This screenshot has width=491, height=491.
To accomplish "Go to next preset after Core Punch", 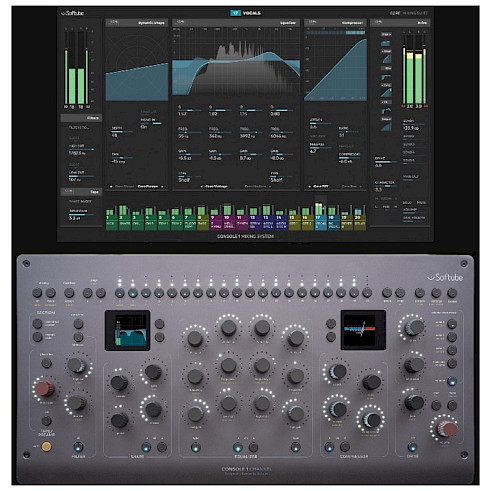I will point(162,187).
